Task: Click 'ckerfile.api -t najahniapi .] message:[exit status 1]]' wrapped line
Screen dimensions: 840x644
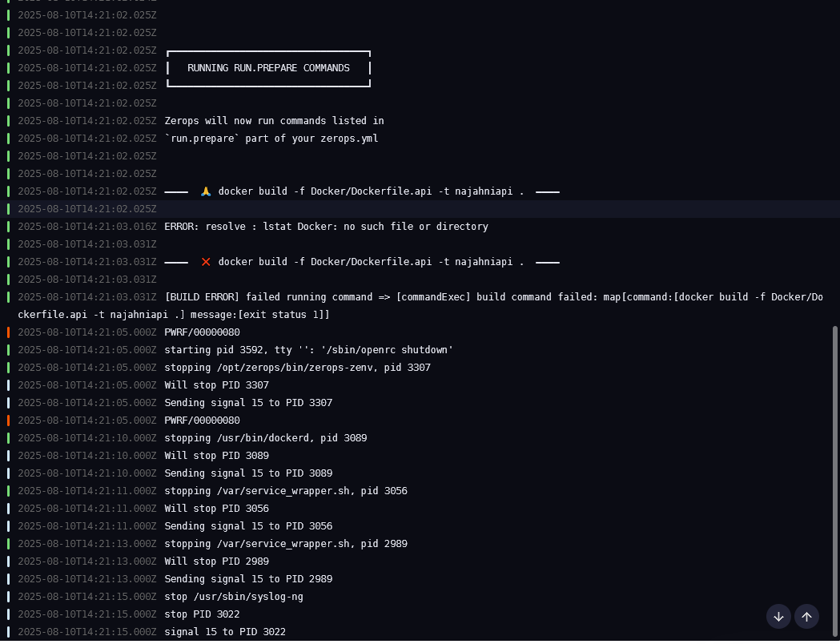Action: tap(174, 315)
